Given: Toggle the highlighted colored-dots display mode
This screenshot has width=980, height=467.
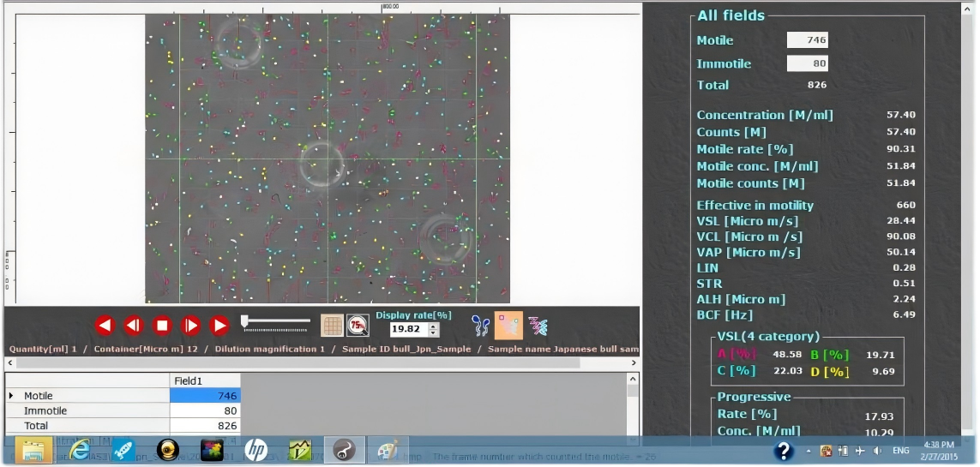Looking at the screenshot, I should 508,326.
